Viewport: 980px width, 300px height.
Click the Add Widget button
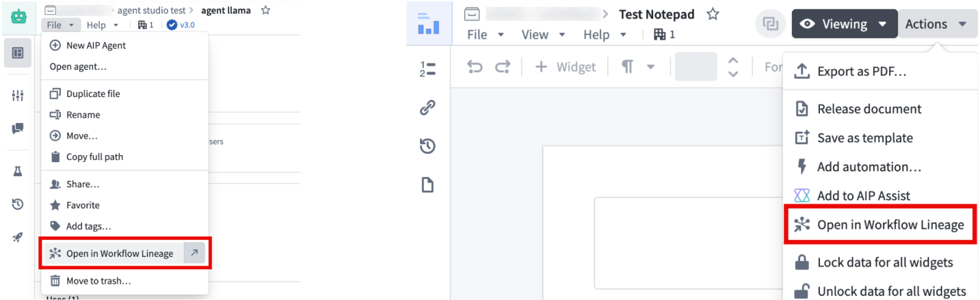pos(566,66)
